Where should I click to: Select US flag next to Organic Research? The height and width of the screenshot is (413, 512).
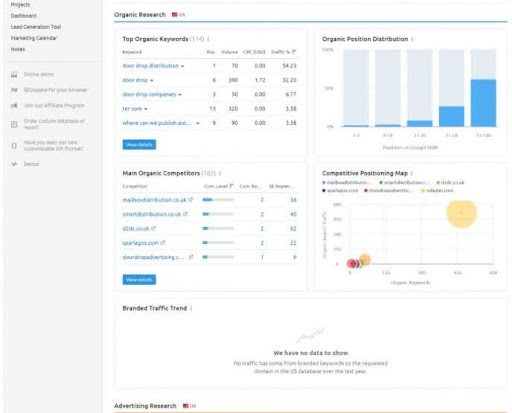point(175,15)
